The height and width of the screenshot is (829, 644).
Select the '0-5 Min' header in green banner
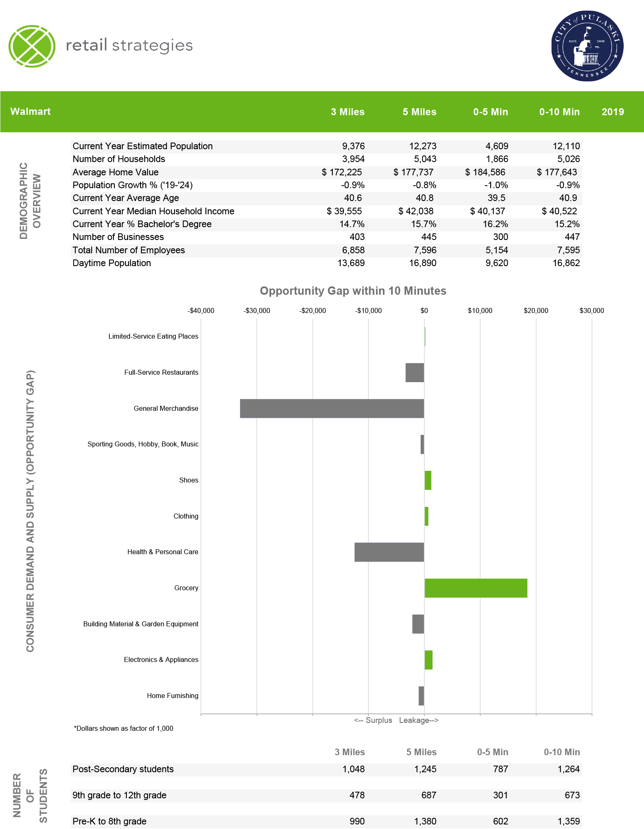pos(490,112)
